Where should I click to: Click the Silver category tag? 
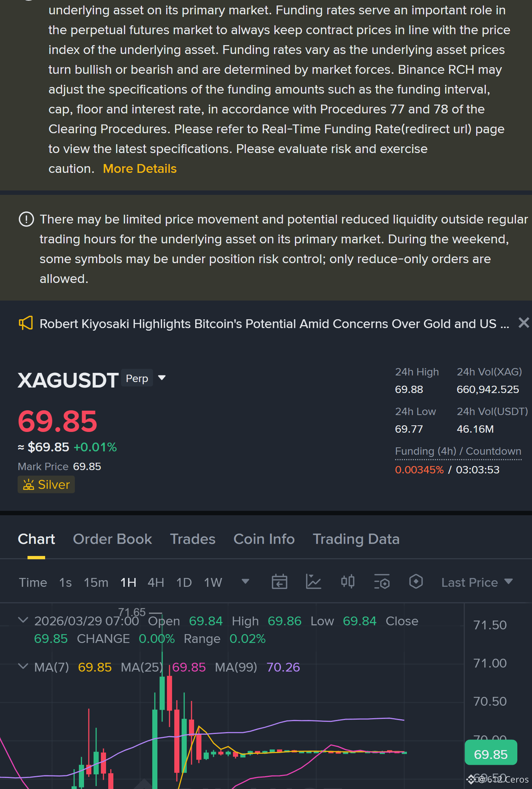tap(46, 484)
